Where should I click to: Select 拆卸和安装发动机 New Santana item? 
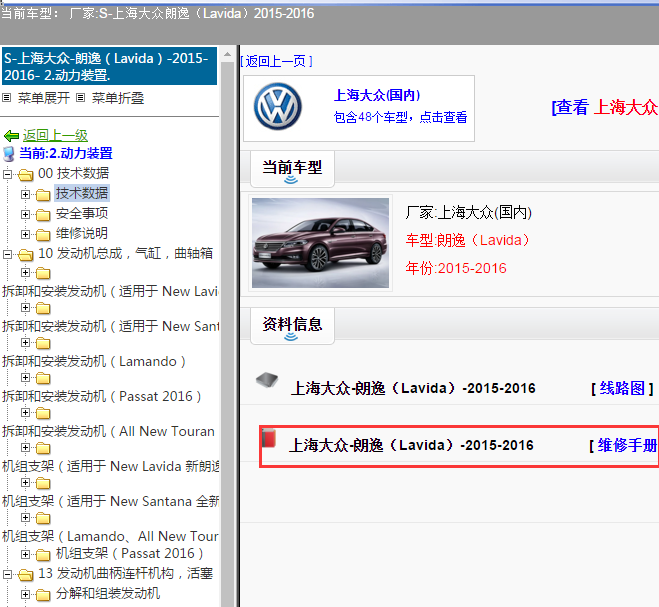point(110,326)
